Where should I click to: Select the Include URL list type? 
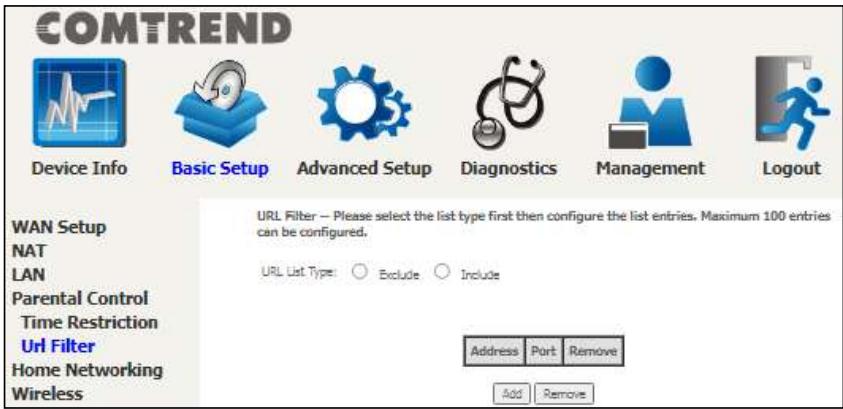[x=441, y=272]
